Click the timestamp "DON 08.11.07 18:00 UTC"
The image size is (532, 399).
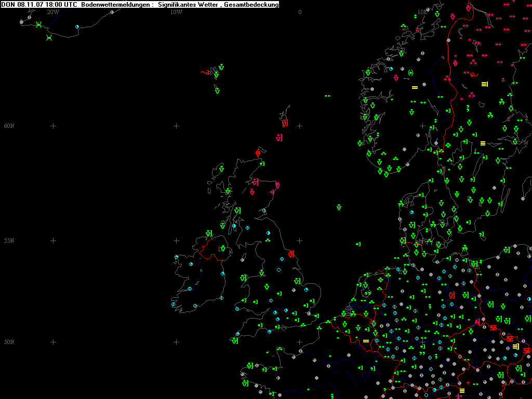[39, 5]
